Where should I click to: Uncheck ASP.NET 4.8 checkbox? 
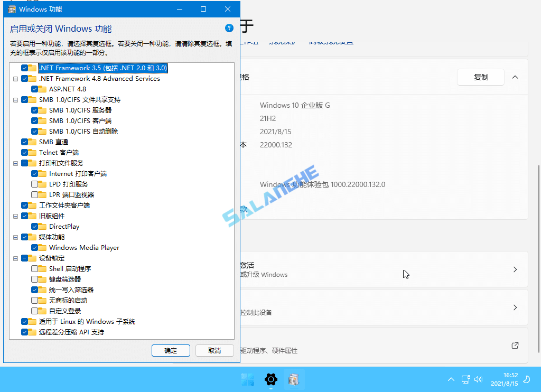[34, 89]
